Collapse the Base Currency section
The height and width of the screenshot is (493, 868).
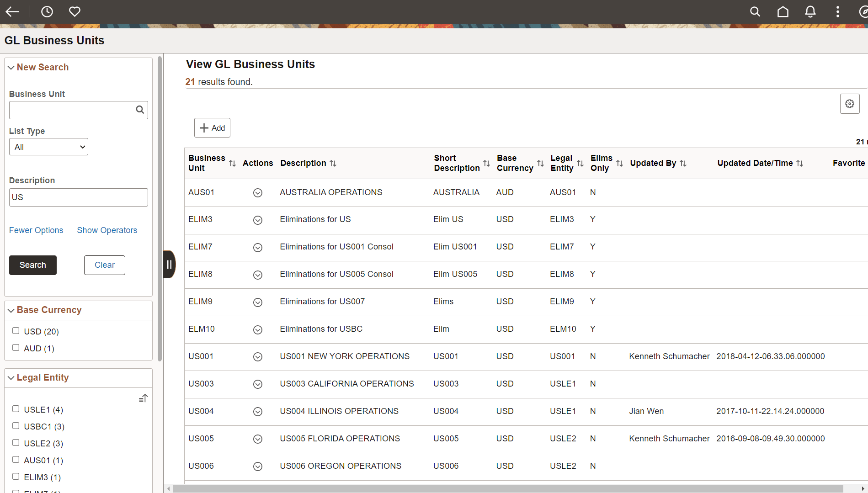[11, 310]
